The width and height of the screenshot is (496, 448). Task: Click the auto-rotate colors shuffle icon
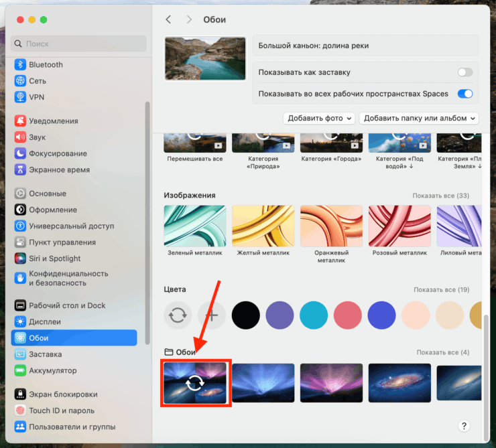[x=178, y=315]
